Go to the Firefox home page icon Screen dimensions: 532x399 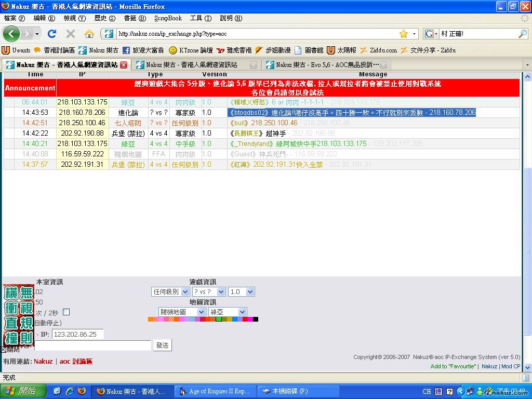(89, 34)
